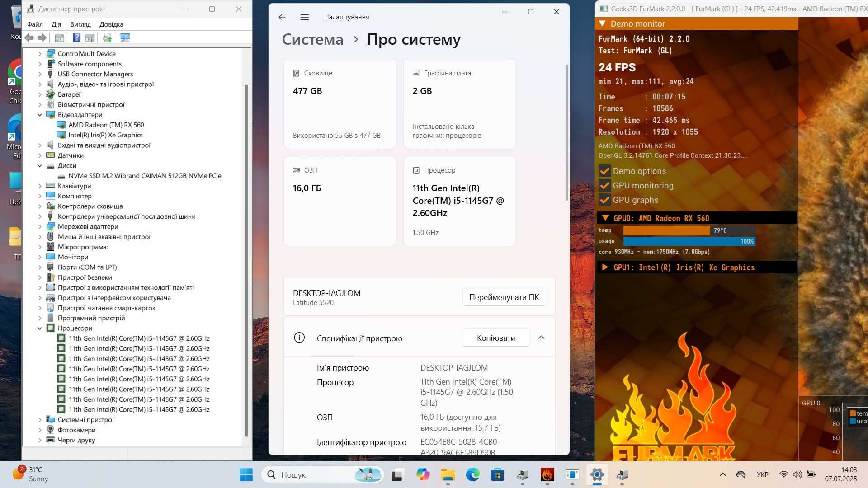Open the weather widget showing 31°C Sunny
The width and height of the screenshot is (868, 488).
coord(31,474)
